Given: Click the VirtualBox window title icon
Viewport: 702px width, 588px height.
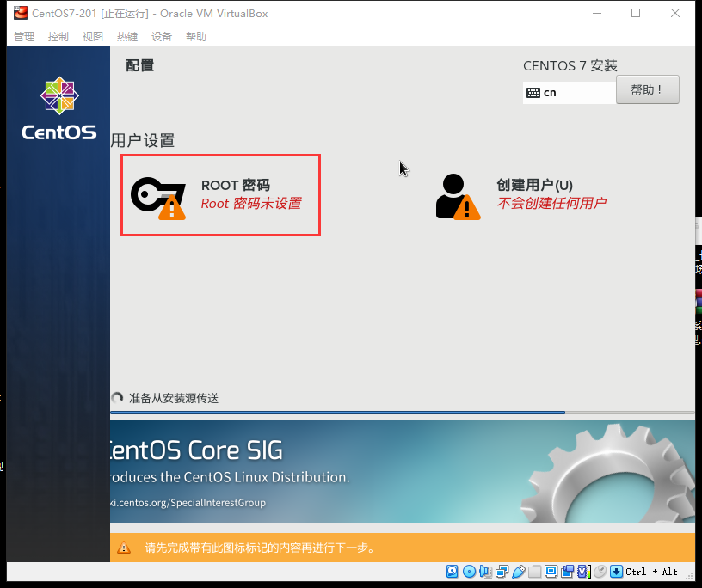Looking at the screenshot, I should tap(20, 14).
